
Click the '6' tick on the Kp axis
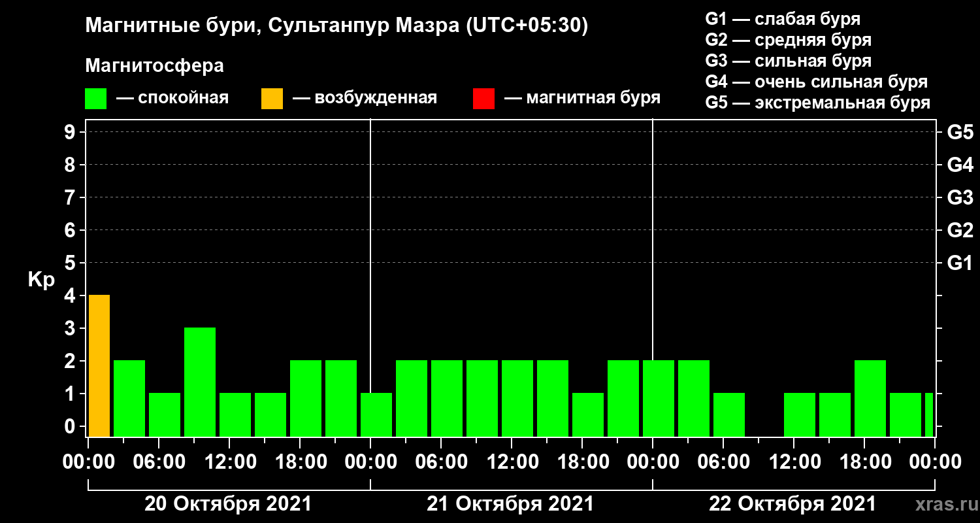71,230
